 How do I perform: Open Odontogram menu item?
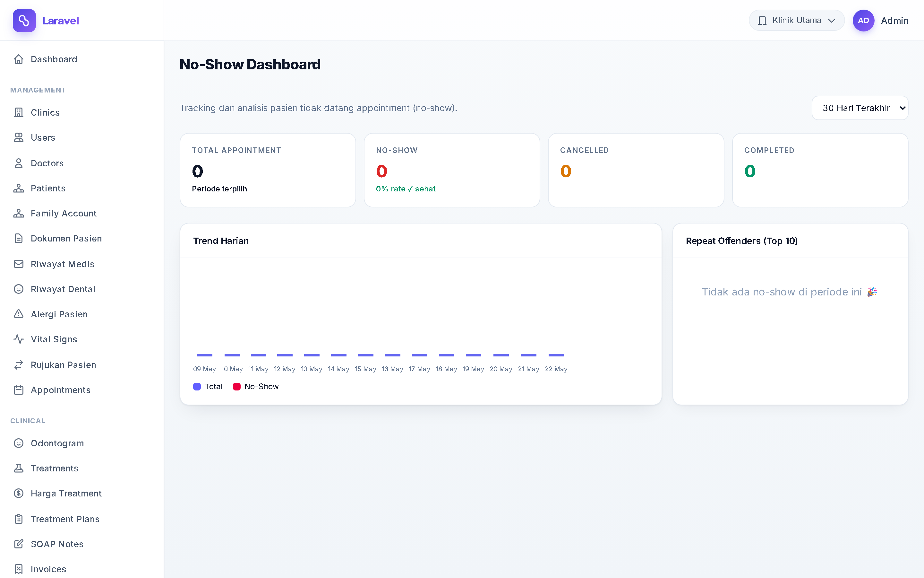pyautogui.click(x=82, y=443)
